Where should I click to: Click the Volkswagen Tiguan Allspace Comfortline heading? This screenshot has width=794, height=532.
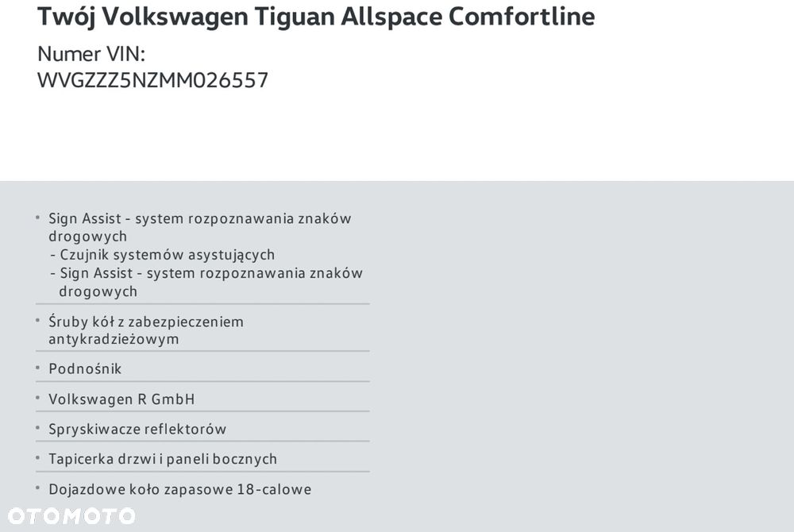point(316,16)
